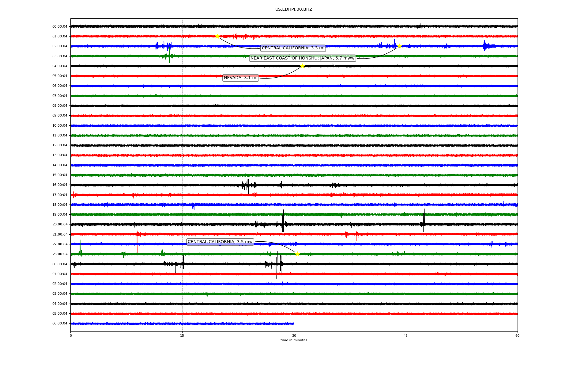Select the 'CENTRAL CALIFORNIA, 3.5 mw' annotation box
588x368 pixels.
[220, 242]
